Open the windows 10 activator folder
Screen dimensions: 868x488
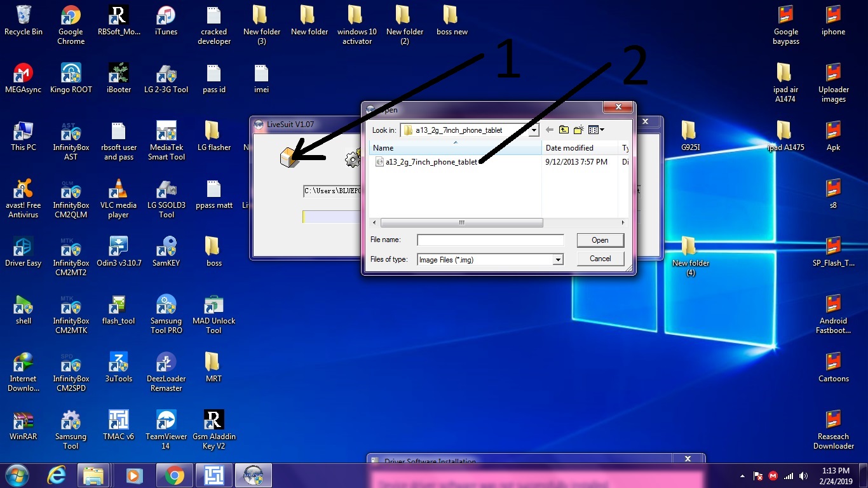(x=356, y=25)
